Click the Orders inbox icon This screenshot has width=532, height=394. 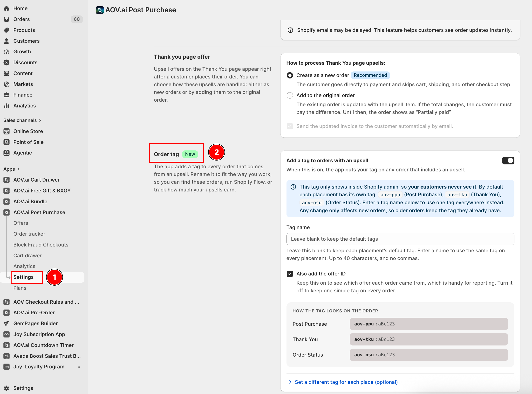pyautogui.click(x=7, y=19)
